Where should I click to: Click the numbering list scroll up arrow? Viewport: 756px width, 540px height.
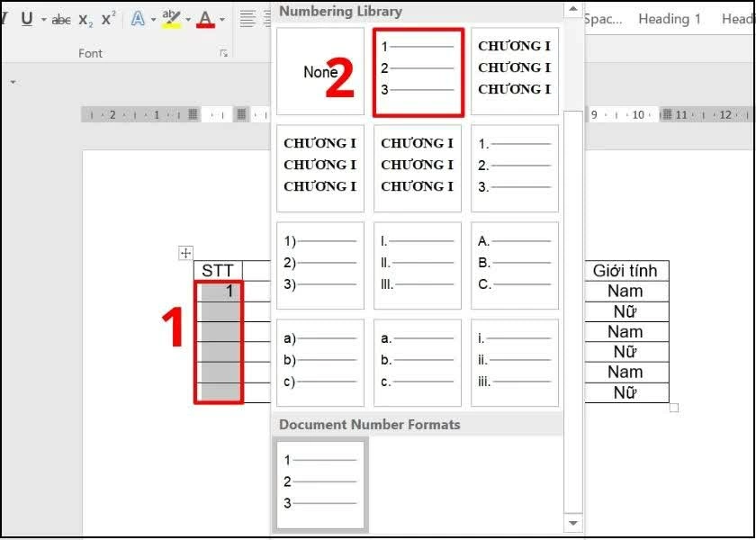[x=572, y=10]
